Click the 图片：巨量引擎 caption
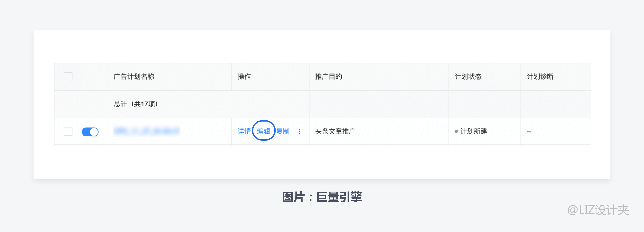 322,197
